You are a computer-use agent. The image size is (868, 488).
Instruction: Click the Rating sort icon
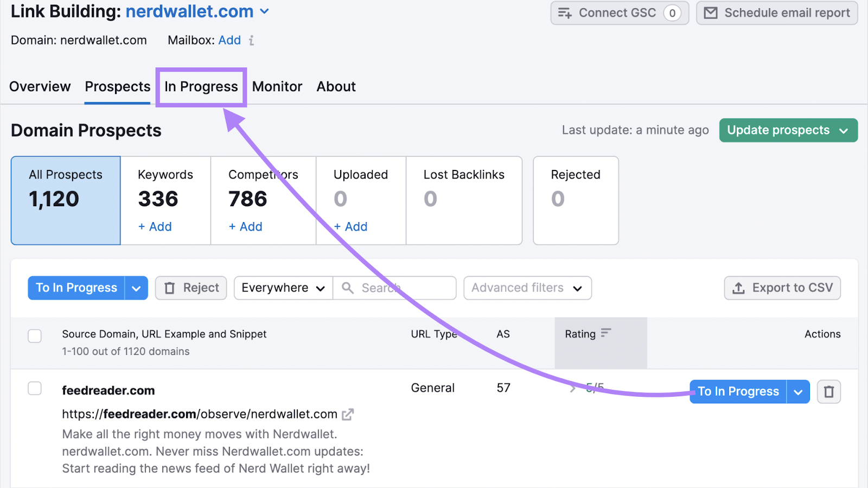[x=606, y=333]
